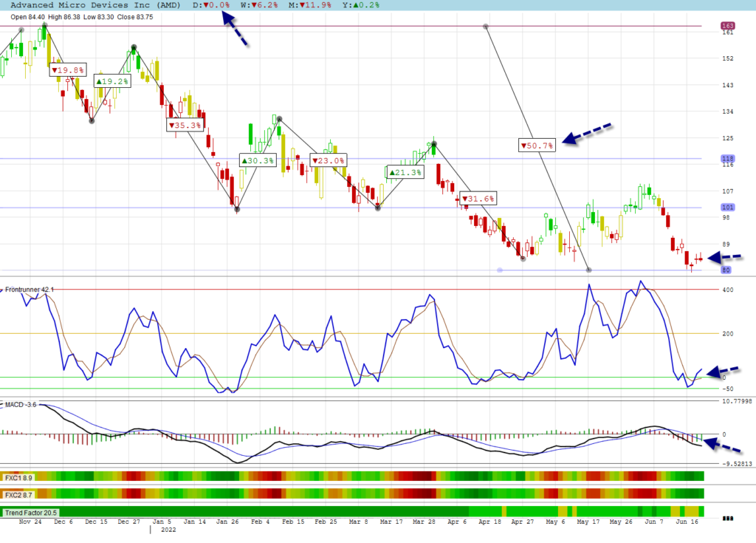Click the Jan 26 date label
This screenshot has width=756, height=543.
[x=227, y=522]
